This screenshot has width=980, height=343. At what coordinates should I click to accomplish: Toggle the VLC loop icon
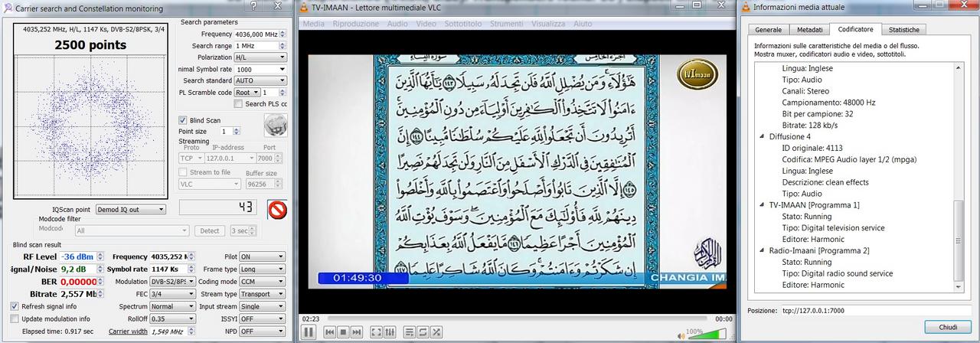click(x=423, y=332)
